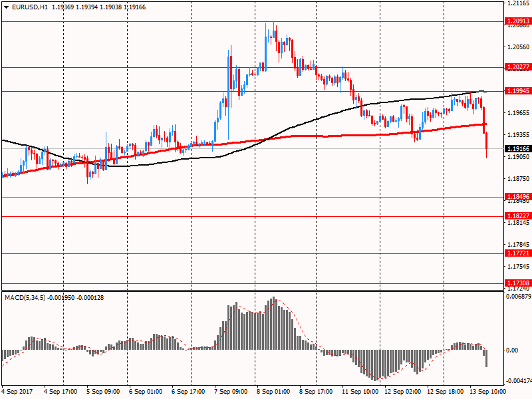Viewport: 532px width, 399px height.
Task: Select the 1.18496 red price level label
Action: click(x=518, y=196)
